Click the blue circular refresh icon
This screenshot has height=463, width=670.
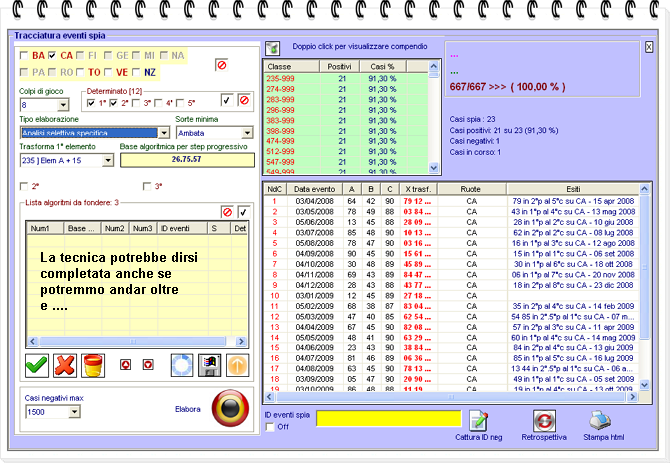click(183, 365)
